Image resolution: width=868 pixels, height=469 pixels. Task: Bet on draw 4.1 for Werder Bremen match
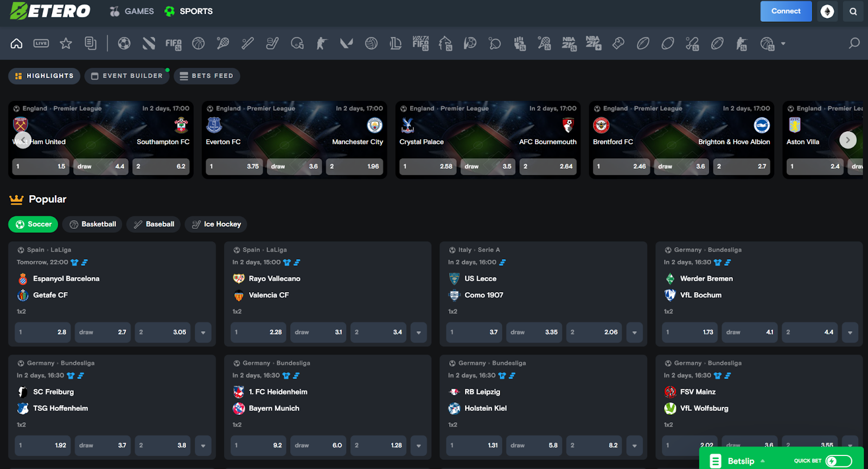749,332
